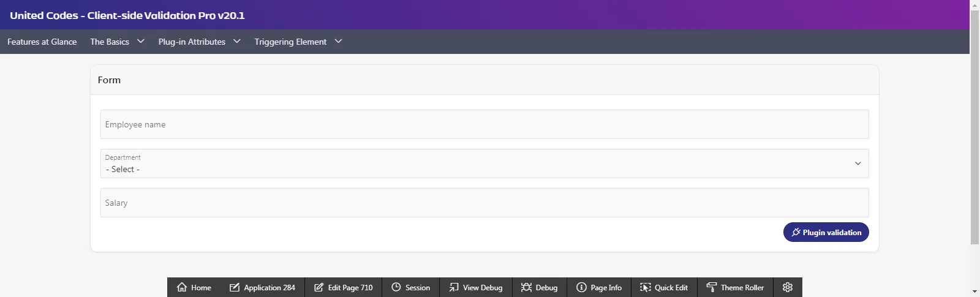
Task: Click the Edit Page 710 icon
Action: point(318,287)
